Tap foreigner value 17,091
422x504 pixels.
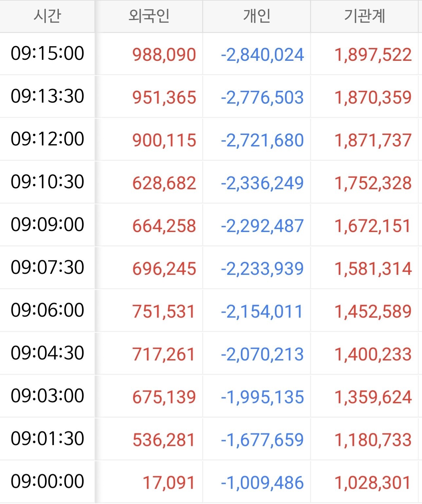coord(169,483)
